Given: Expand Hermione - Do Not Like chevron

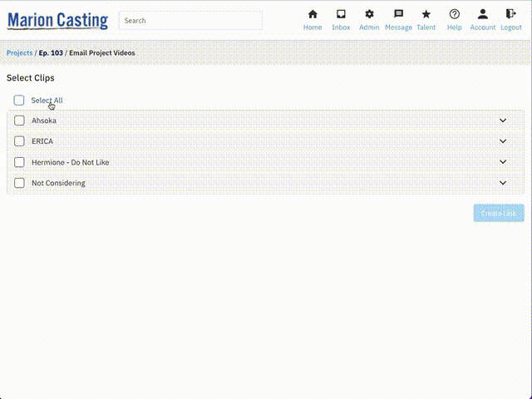Looking at the screenshot, I should (503, 162).
